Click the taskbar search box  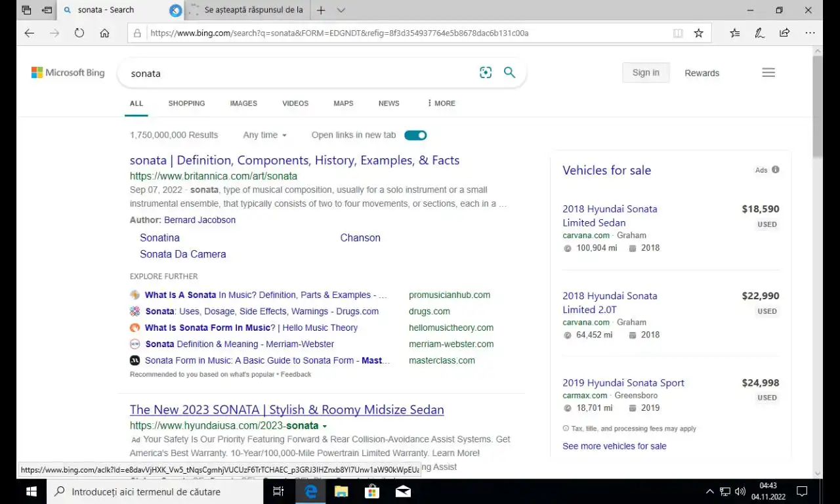(x=155, y=492)
